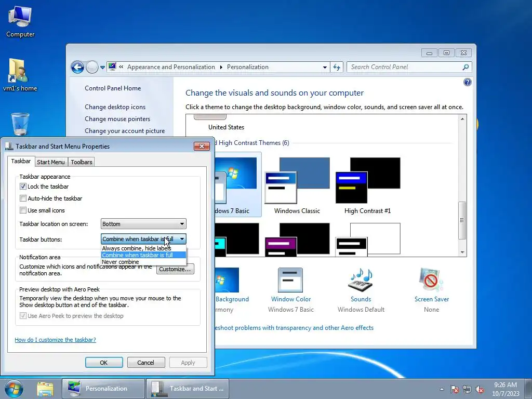Select the Taskbar tab
Viewport: 532px width, 399px height.
point(21,161)
